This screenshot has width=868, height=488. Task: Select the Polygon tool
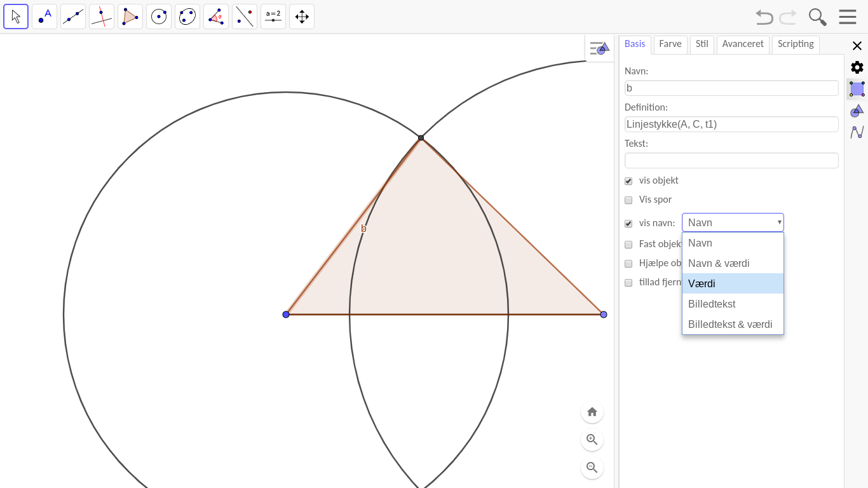[x=130, y=17]
